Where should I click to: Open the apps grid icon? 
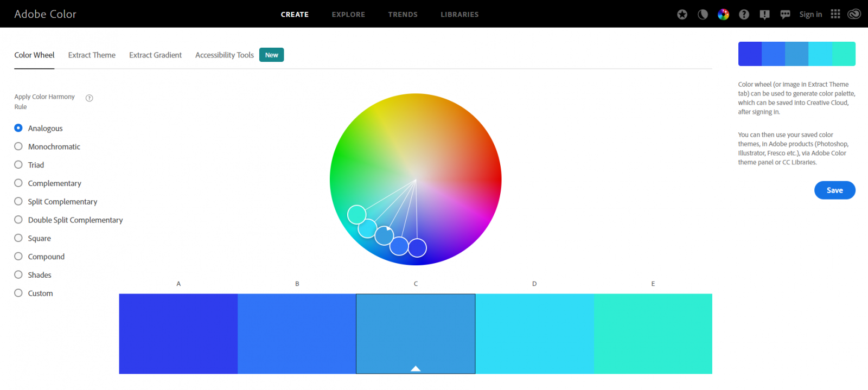click(835, 14)
